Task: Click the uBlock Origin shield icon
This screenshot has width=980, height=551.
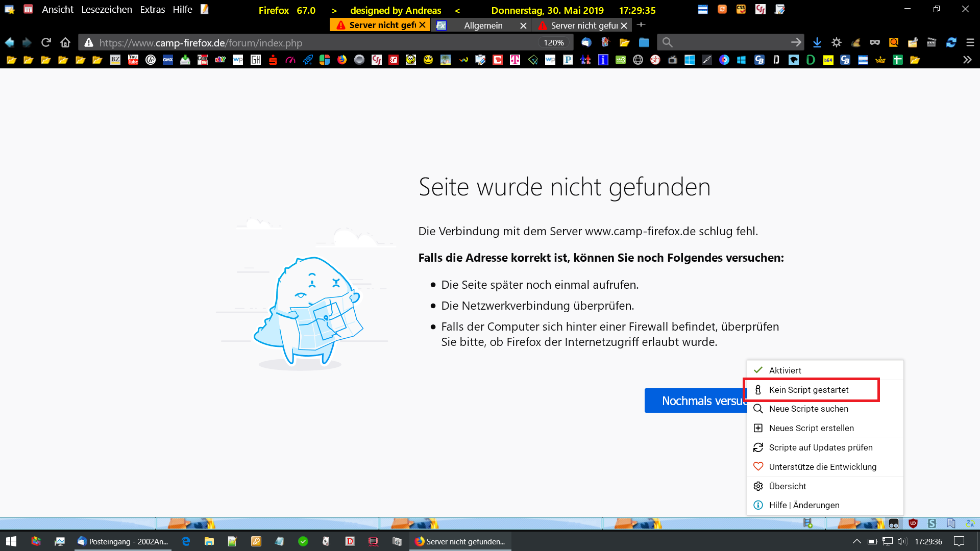Action: coord(913,523)
